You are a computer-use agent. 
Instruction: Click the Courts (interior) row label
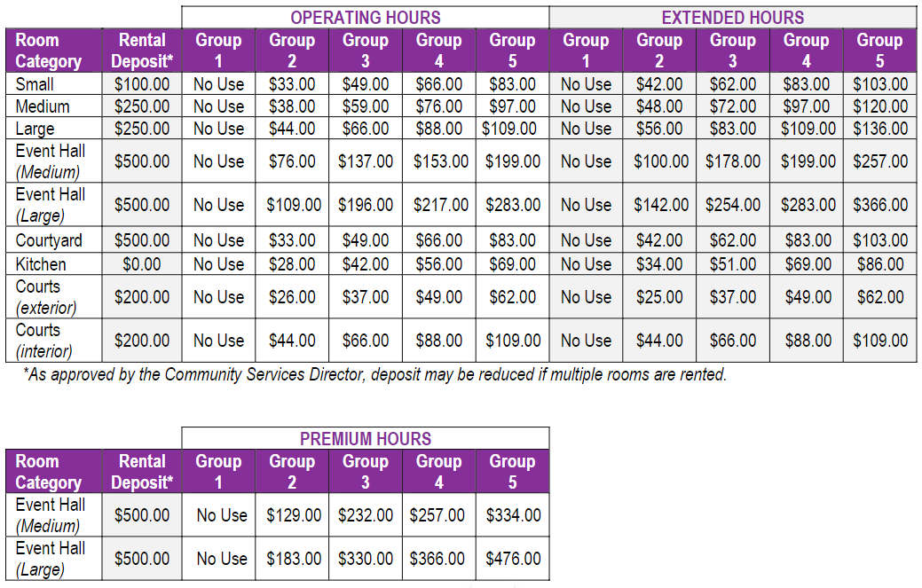[44, 341]
